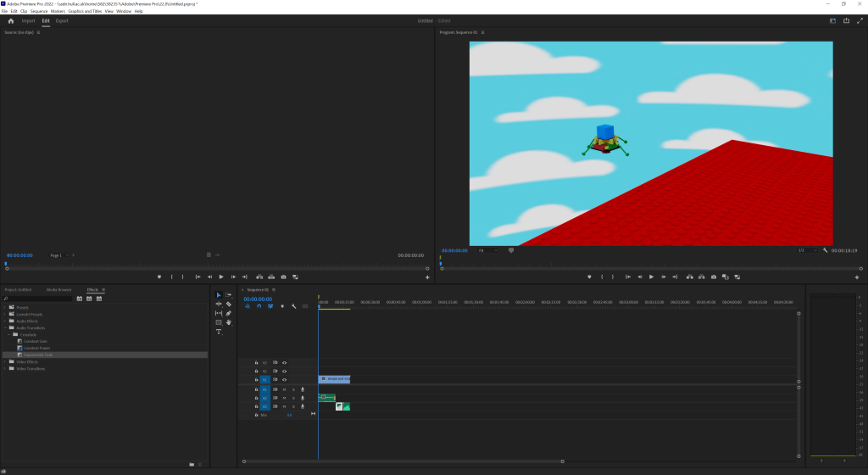Image resolution: width=868 pixels, height=475 pixels.
Task: Switch to the Media Browser tab
Action: pyautogui.click(x=59, y=289)
